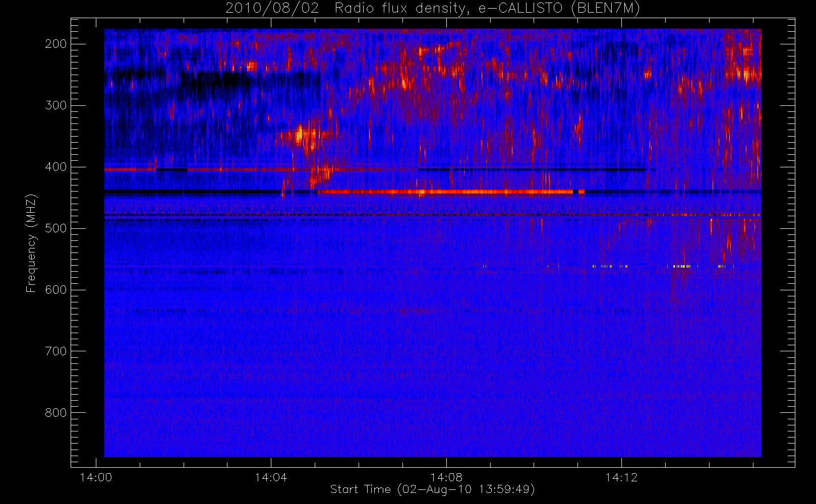Click the 14:04 time tick label
This screenshot has width=816, height=504.
(x=271, y=477)
